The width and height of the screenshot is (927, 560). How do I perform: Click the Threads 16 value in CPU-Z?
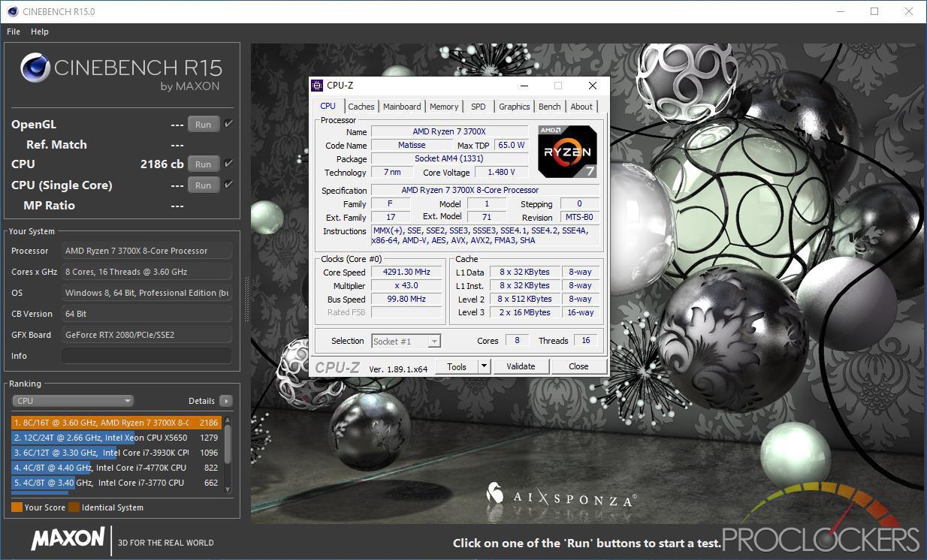(x=586, y=341)
